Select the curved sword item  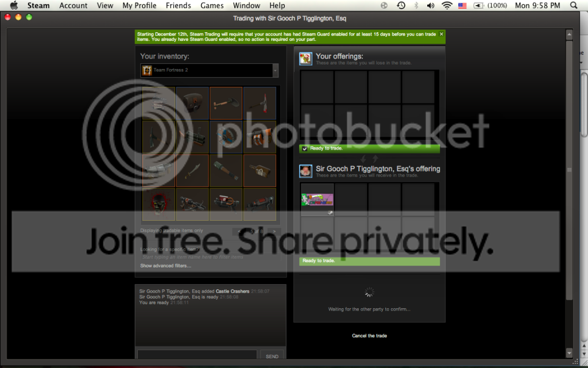[192, 171]
